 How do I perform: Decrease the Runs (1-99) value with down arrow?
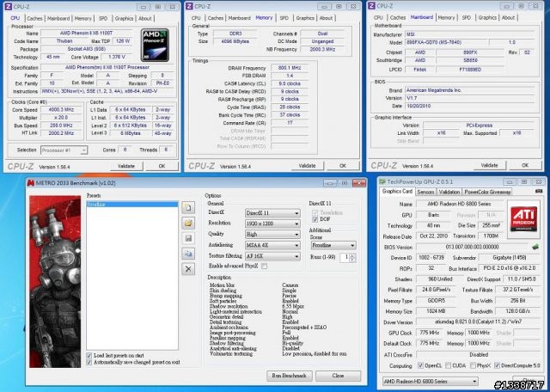[x=352, y=260]
